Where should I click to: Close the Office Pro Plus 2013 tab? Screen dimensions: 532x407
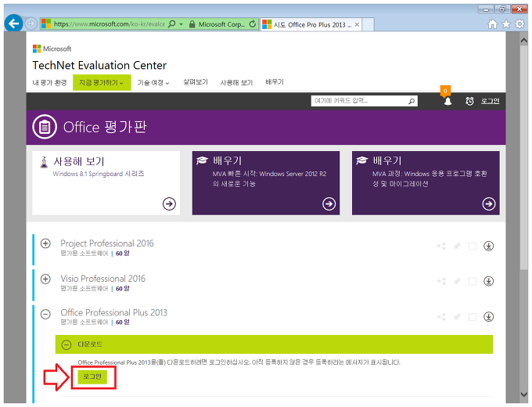(357, 24)
